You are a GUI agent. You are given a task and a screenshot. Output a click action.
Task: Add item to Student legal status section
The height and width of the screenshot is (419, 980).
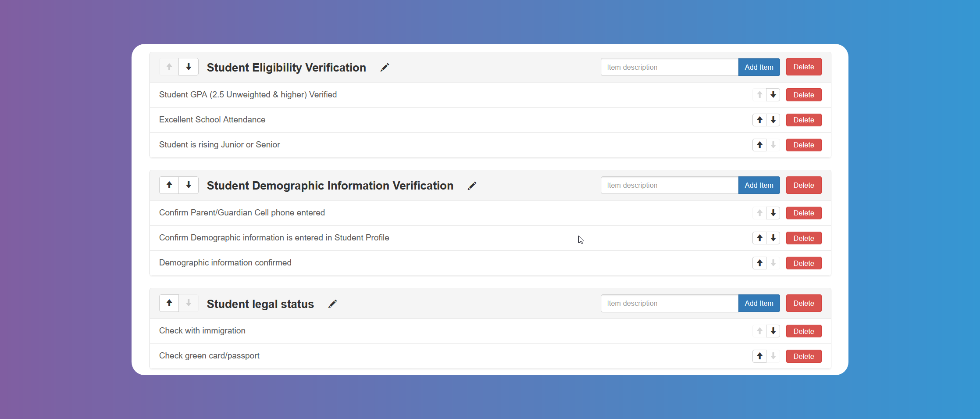click(759, 303)
